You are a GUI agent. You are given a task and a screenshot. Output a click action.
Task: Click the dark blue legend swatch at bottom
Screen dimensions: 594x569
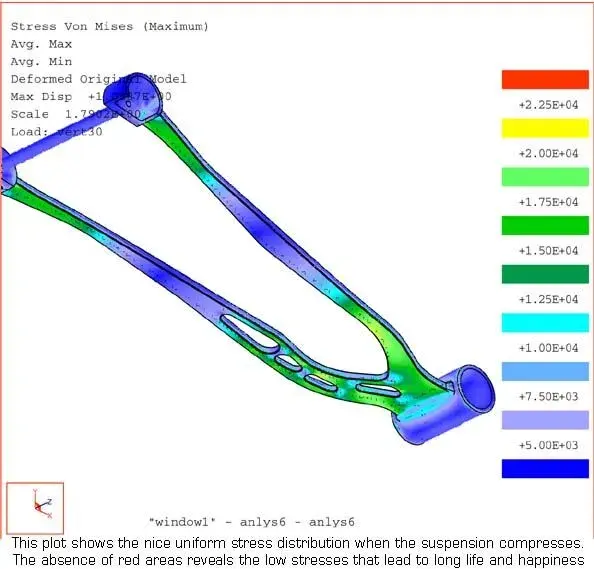pos(545,469)
